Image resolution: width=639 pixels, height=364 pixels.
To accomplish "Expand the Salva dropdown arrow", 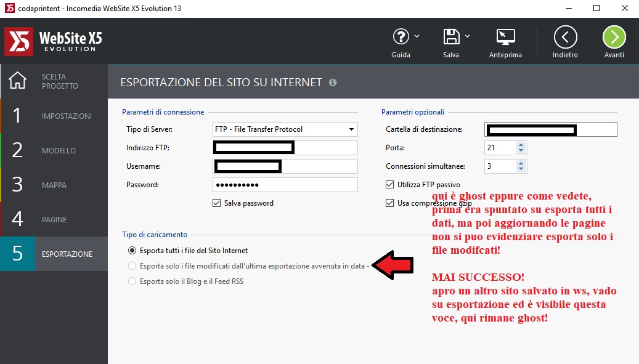I will coord(468,36).
